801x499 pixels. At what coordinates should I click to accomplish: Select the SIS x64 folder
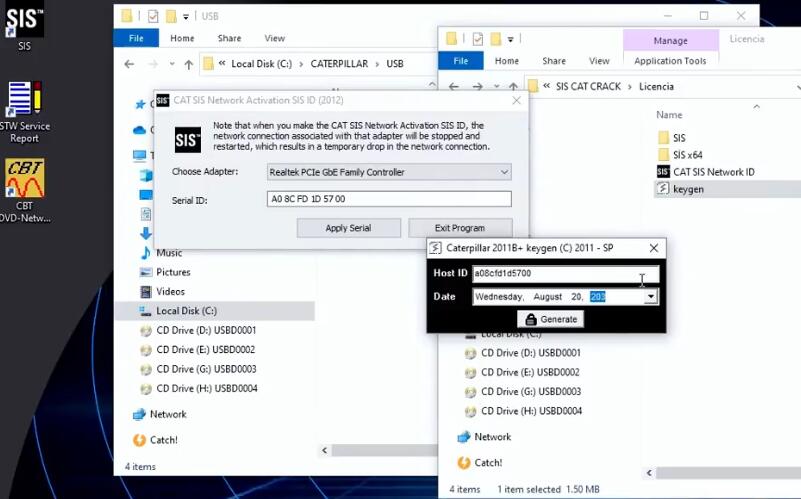point(680,155)
